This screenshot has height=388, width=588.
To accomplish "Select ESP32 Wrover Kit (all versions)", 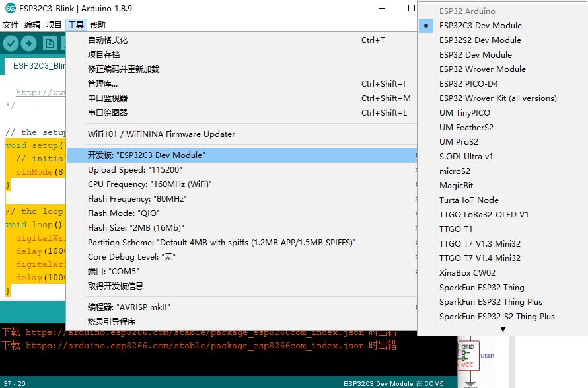I will click(503, 98).
